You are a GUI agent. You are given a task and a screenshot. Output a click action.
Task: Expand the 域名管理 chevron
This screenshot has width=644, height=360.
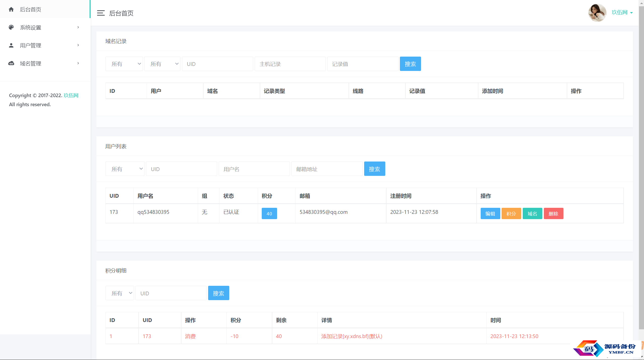coord(78,63)
